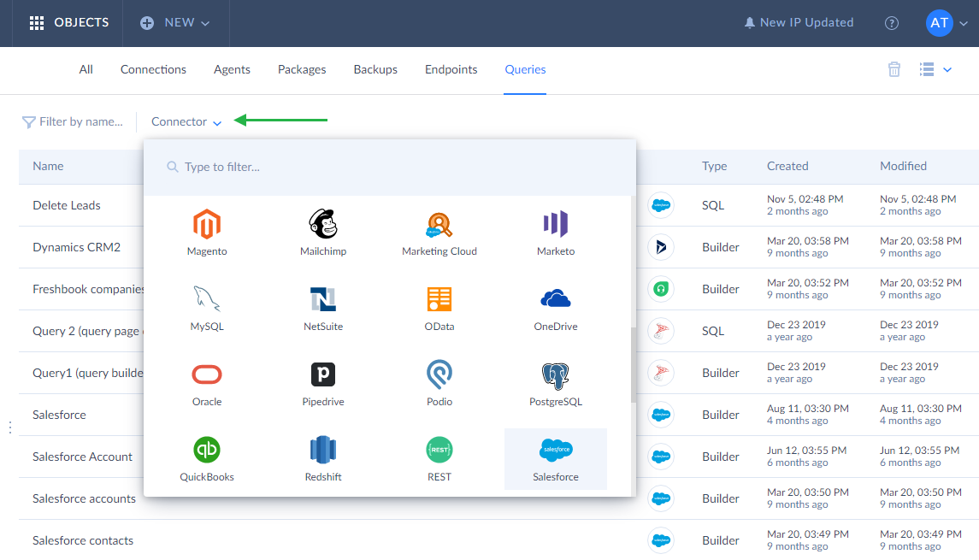Open the Salesforce Account query
Screen dimensions: 979x560
click(82, 457)
